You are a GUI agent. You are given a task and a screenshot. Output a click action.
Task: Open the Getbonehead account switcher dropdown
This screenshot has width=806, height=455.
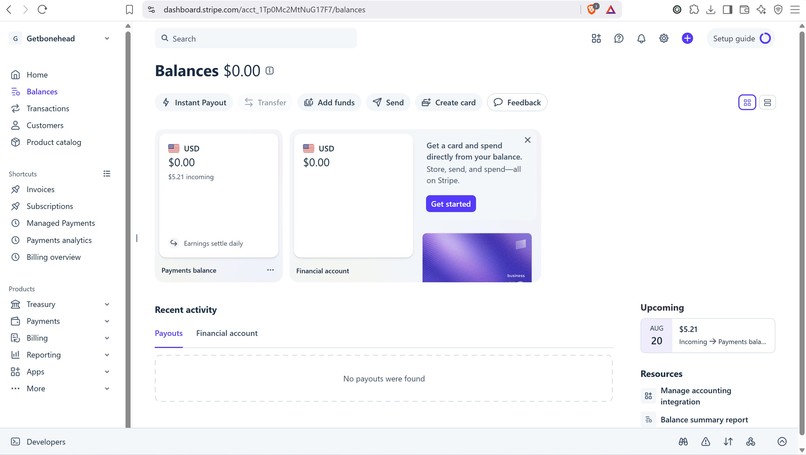pos(60,39)
